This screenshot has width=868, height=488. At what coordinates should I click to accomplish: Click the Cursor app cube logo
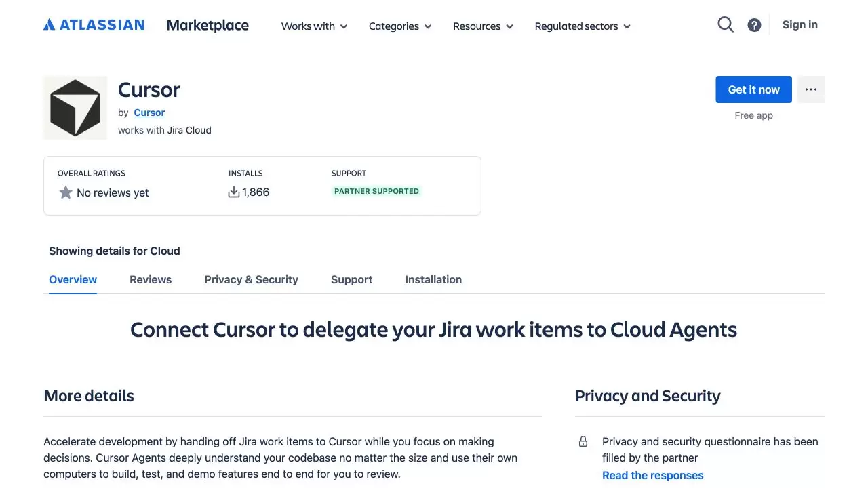coord(75,108)
